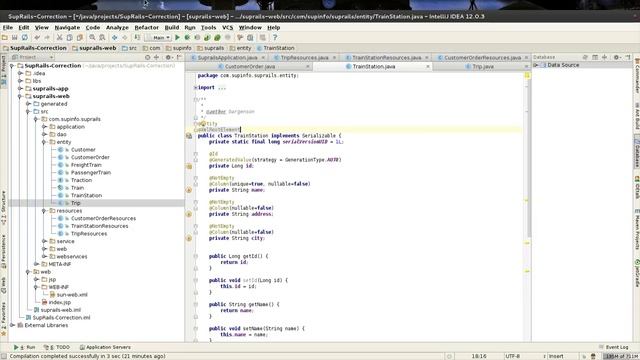640x360 pixels.
Task: Click the Debug icon in the toolbar
Action: [x=187, y=38]
